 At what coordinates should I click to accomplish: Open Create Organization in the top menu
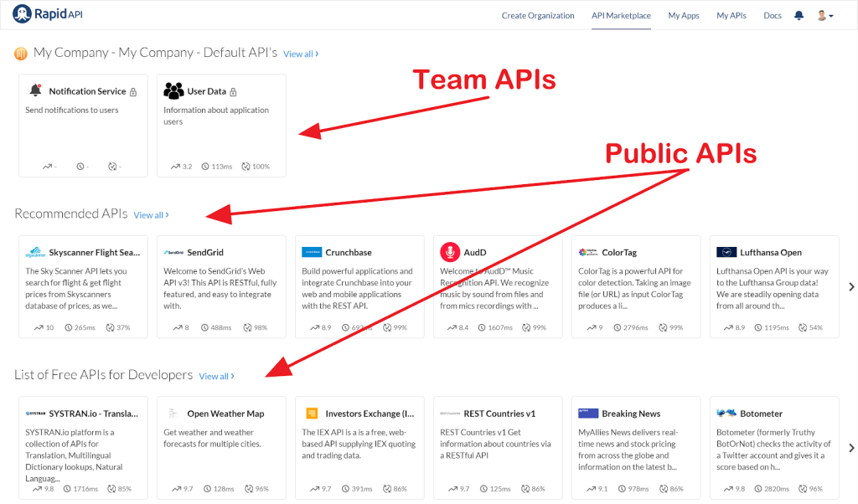click(538, 15)
